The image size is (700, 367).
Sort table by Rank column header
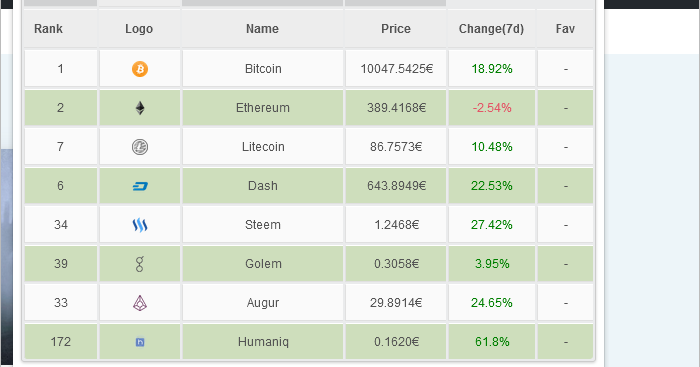click(x=48, y=29)
